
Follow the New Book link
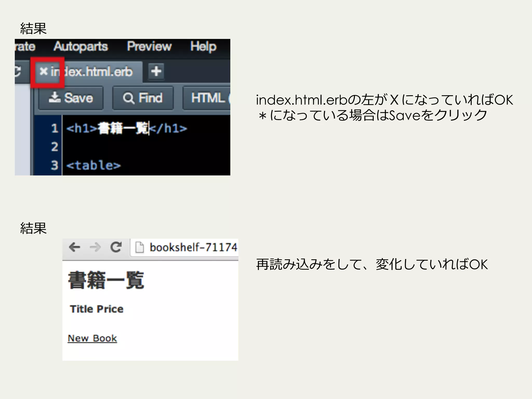click(x=92, y=338)
